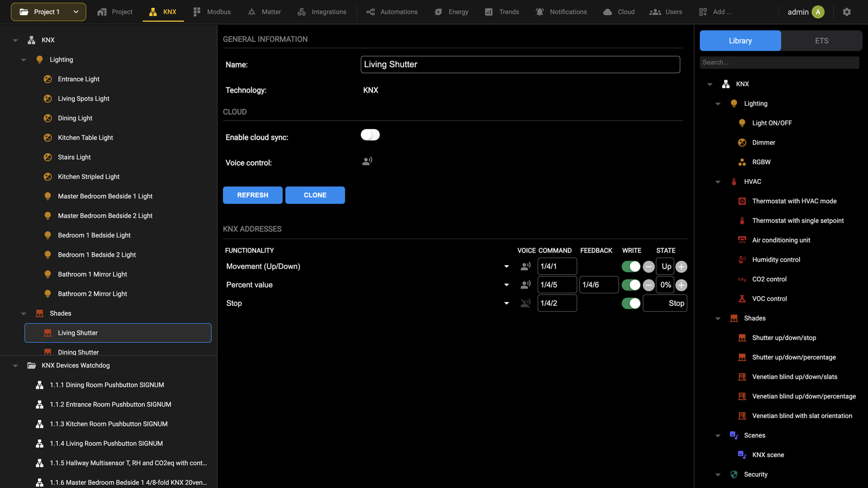Select Dimmer icon in Library
Screen dimensions: 868x488
click(742, 143)
